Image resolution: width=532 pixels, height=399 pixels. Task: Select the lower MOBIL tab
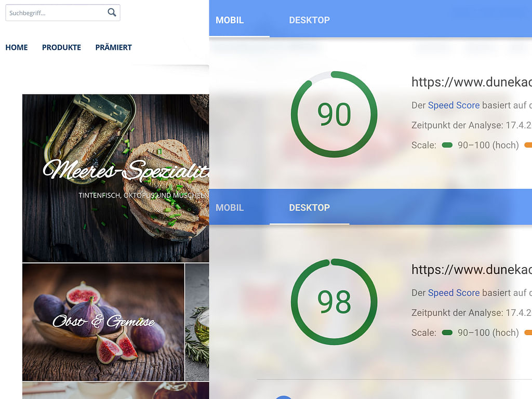[230, 208]
